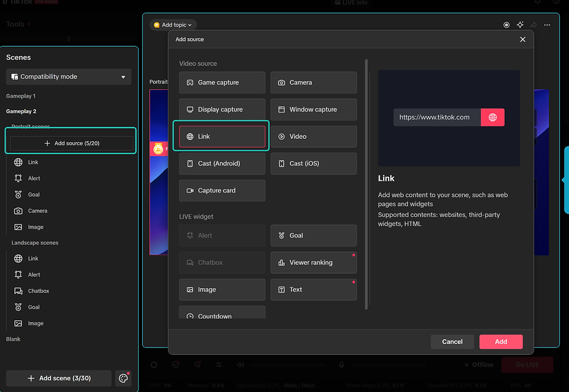Viewport: 569px width, 392px height.
Task: Click the Go LIVE button
Action: click(x=527, y=365)
